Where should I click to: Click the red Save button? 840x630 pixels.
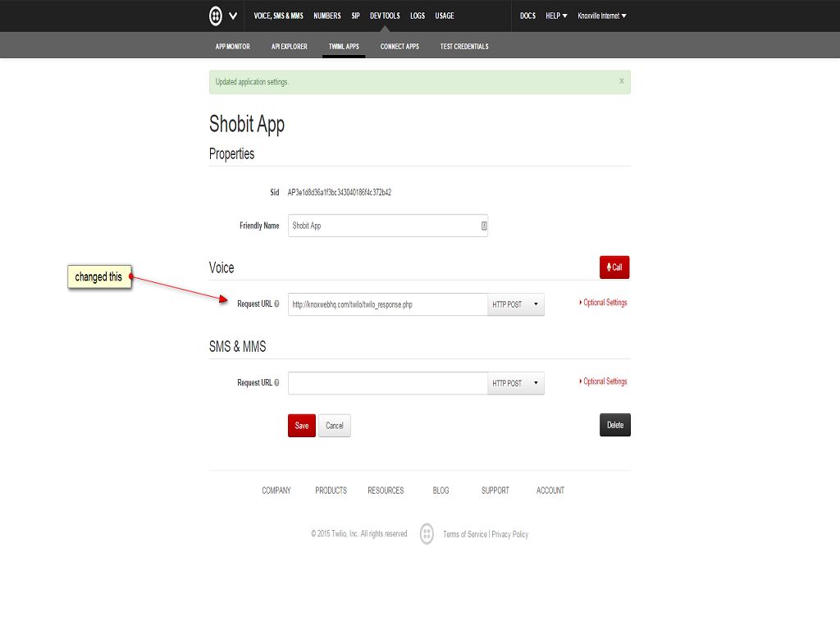point(302,426)
